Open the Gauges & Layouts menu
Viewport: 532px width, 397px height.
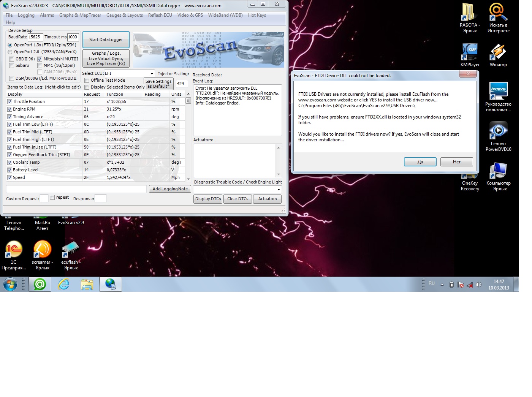tap(124, 15)
